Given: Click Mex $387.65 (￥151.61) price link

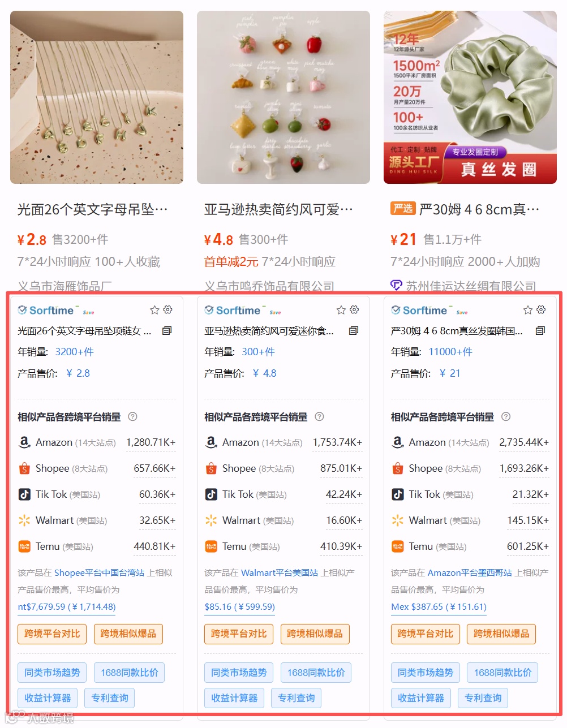Looking at the screenshot, I should click(439, 607).
